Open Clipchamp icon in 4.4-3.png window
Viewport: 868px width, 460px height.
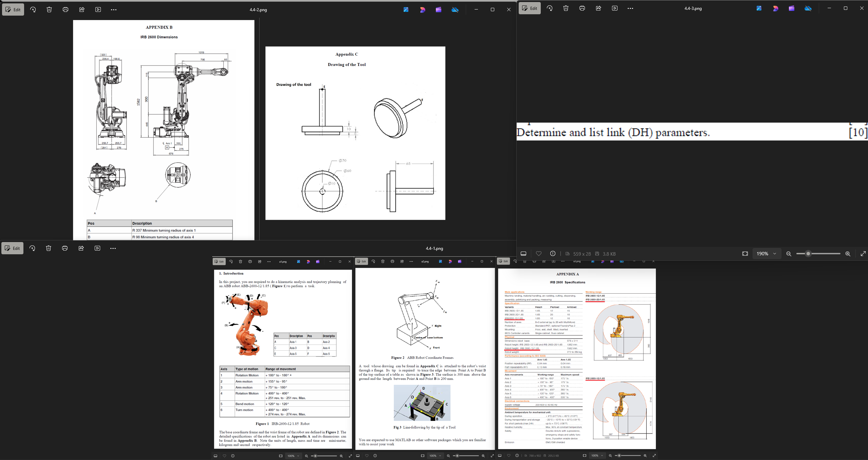(791, 8)
